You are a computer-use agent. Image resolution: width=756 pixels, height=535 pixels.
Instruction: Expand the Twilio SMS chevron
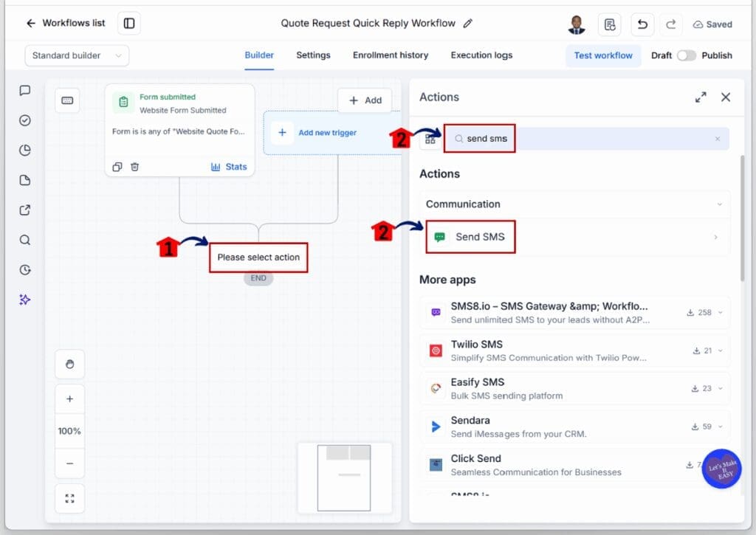click(721, 351)
